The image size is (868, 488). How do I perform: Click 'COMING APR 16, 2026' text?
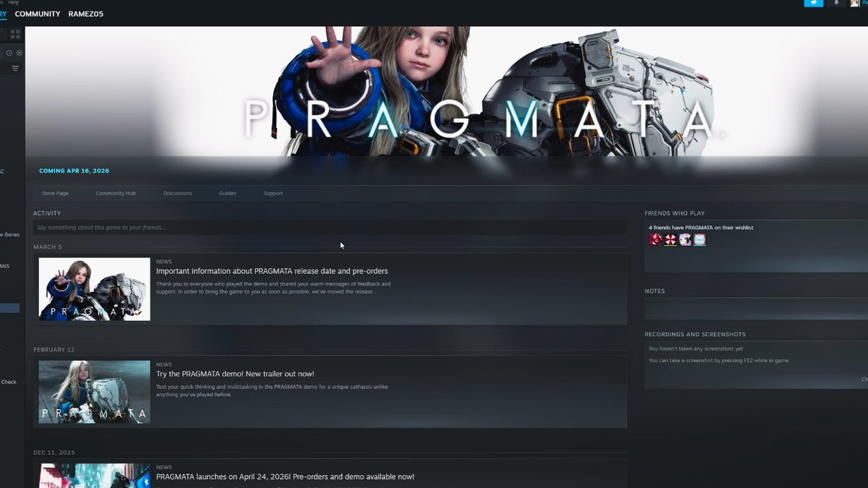coord(74,171)
